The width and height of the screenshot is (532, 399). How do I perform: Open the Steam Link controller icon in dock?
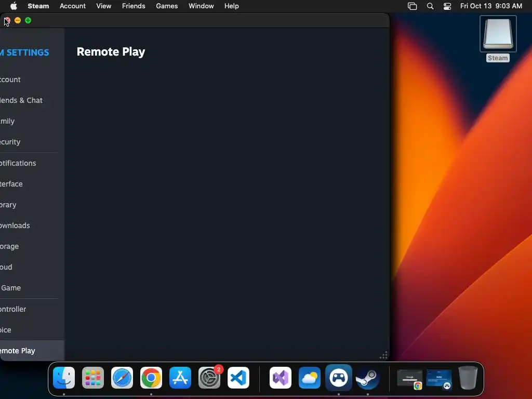(x=339, y=378)
